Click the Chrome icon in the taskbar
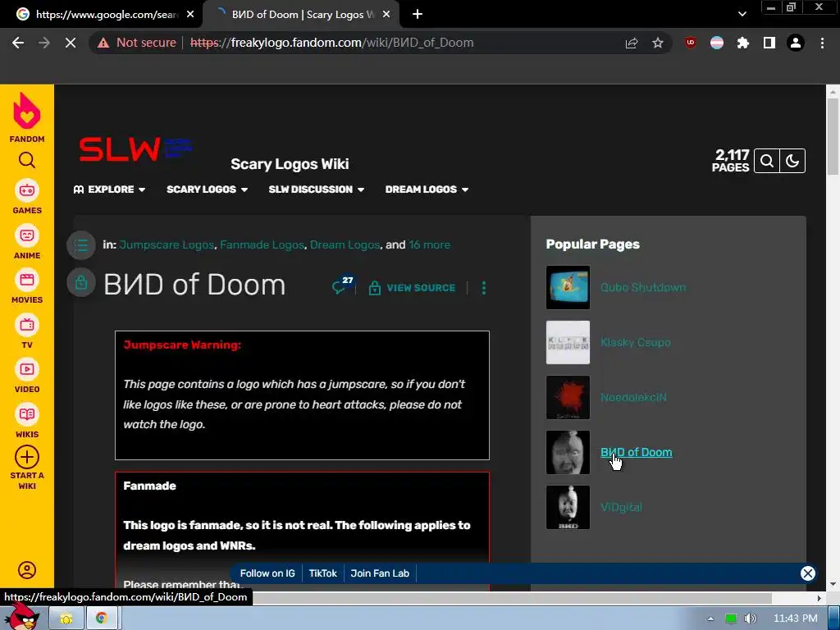 pos(101,619)
